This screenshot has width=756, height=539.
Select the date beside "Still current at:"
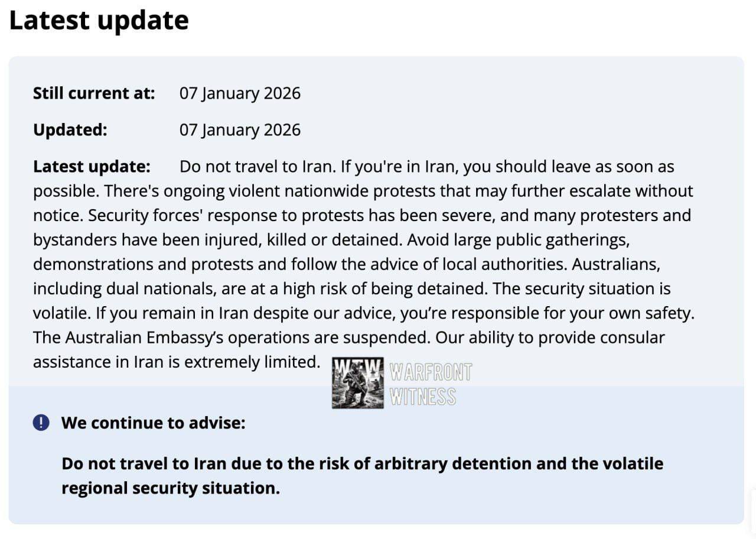click(240, 93)
